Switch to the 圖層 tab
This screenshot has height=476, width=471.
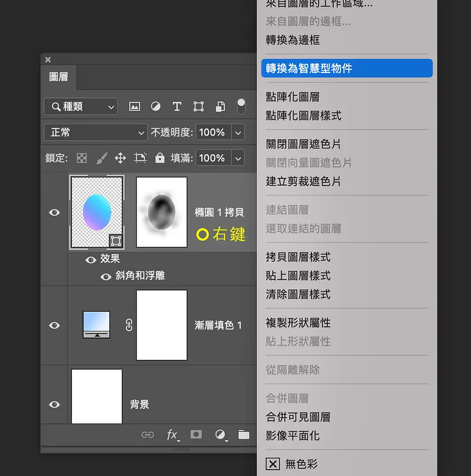click(58, 77)
